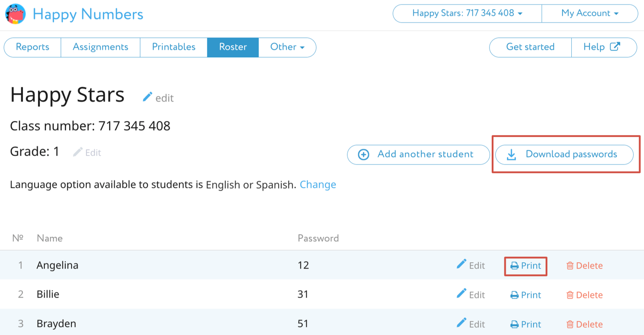Viewport: 644px width, 335px height.
Task: Switch to the Reports tab
Action: [33, 47]
